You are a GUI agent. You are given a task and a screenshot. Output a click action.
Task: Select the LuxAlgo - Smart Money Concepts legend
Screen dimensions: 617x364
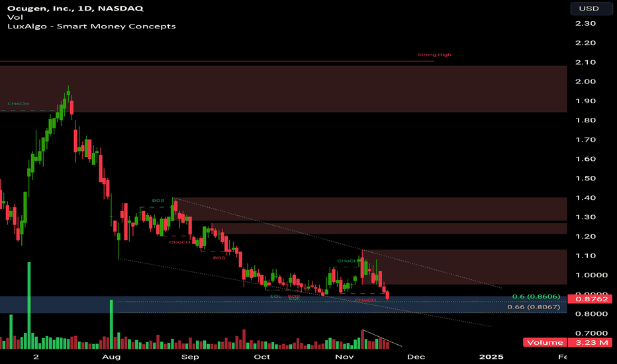[91, 26]
